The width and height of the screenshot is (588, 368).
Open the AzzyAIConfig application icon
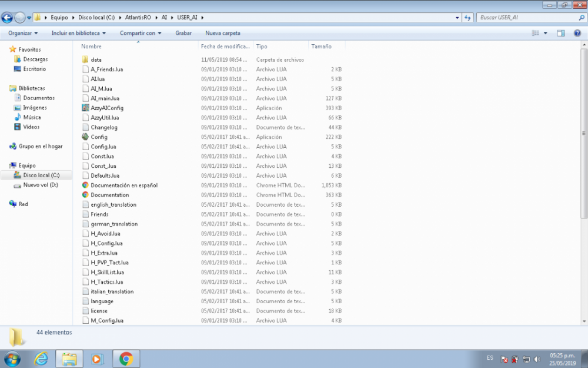[86, 108]
